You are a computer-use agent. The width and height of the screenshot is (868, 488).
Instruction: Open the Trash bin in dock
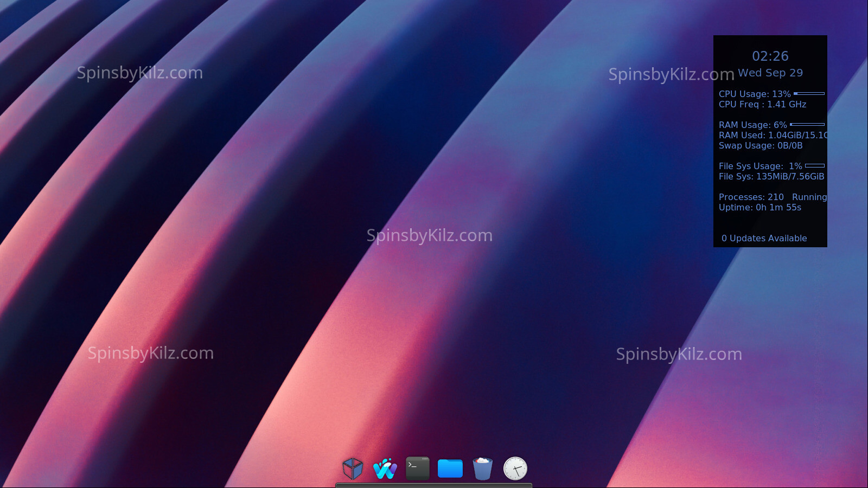click(x=483, y=468)
